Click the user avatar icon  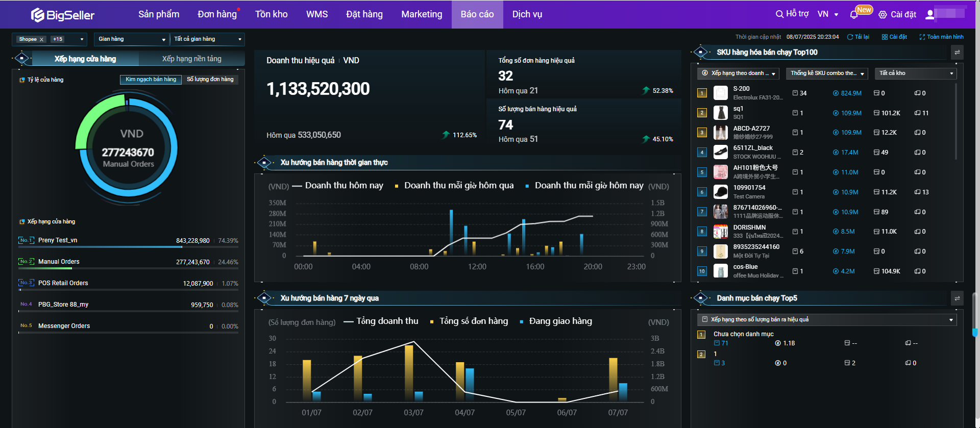pos(930,14)
